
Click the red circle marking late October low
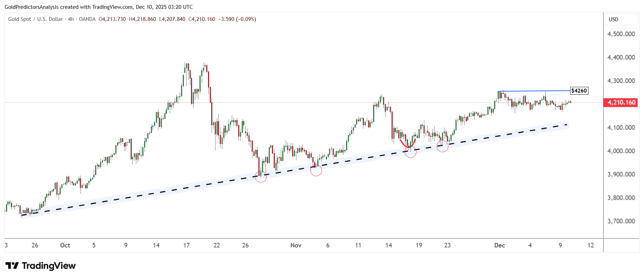click(x=261, y=177)
